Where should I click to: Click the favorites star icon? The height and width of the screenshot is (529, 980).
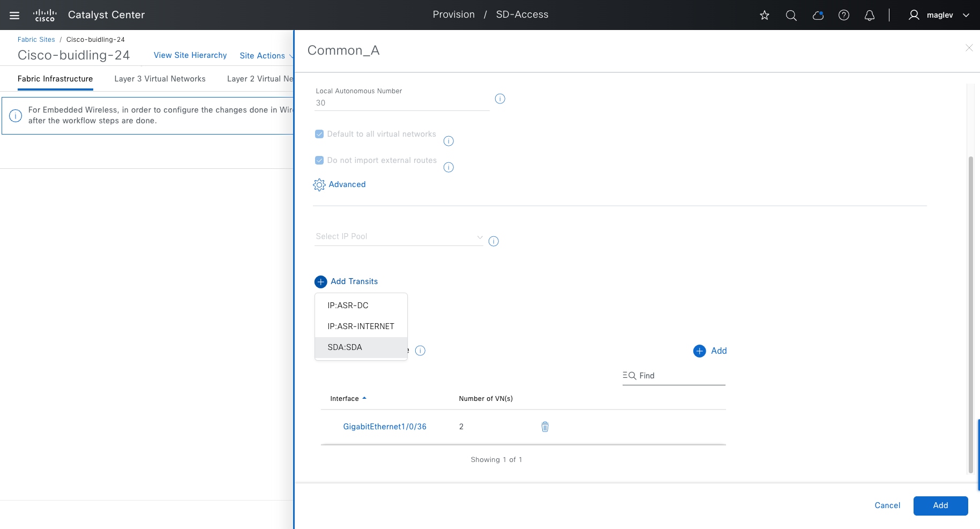click(765, 15)
